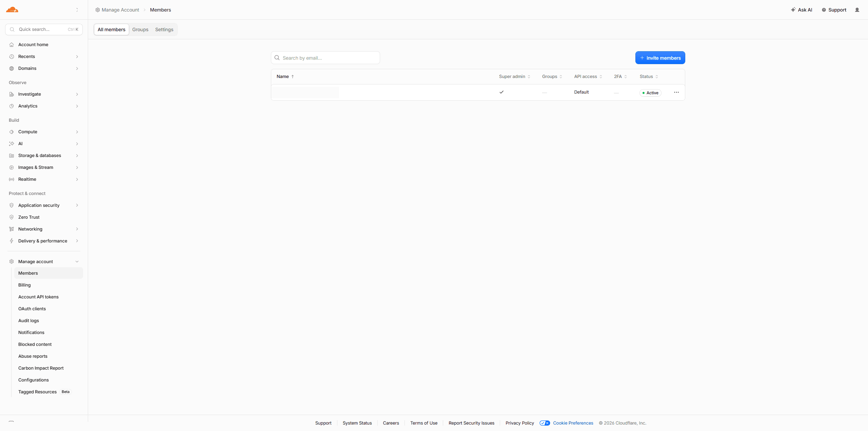This screenshot has height=431, width=868.
Task: Click the Search by email field
Action: (325, 58)
